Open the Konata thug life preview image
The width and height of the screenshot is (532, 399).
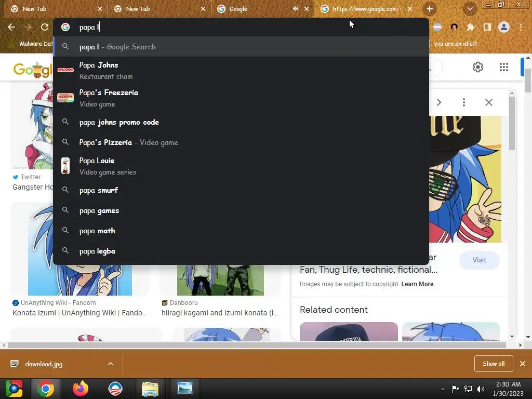click(465, 179)
